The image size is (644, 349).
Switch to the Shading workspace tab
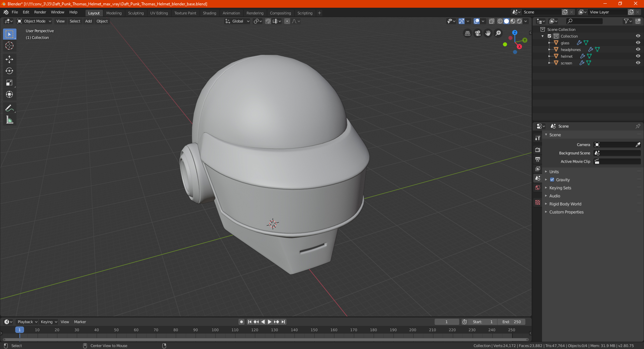[x=209, y=13]
